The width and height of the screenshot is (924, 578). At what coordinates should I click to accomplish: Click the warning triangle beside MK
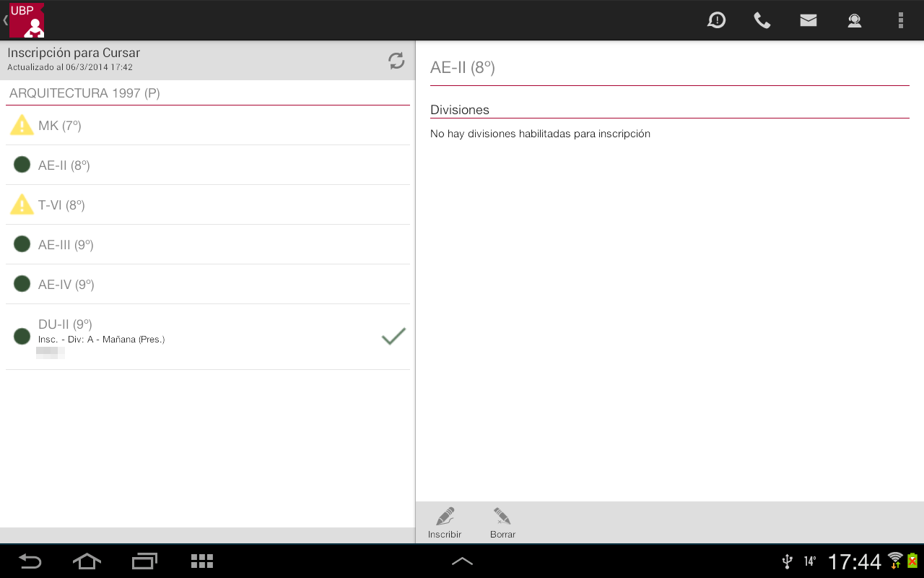pyautogui.click(x=22, y=126)
